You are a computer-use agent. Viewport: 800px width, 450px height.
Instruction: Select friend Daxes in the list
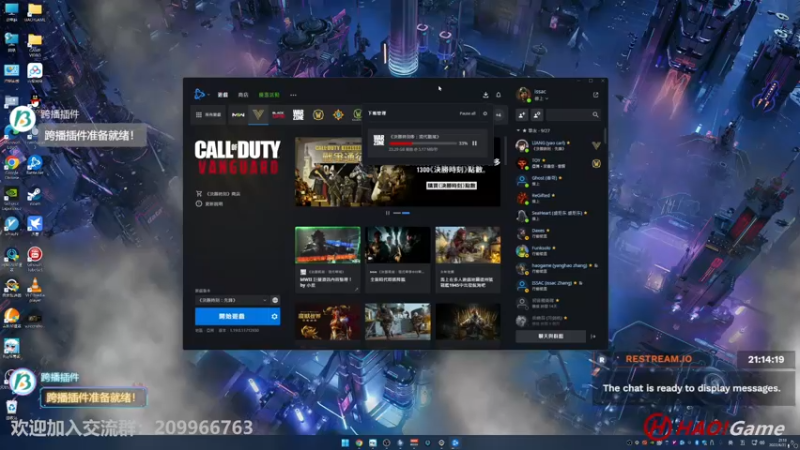pos(558,233)
